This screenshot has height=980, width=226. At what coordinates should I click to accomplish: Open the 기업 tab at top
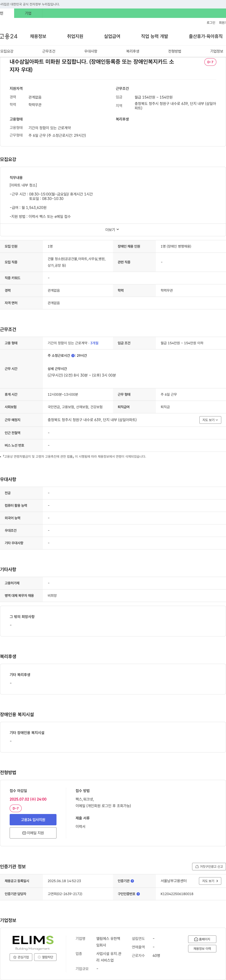click(x=28, y=13)
